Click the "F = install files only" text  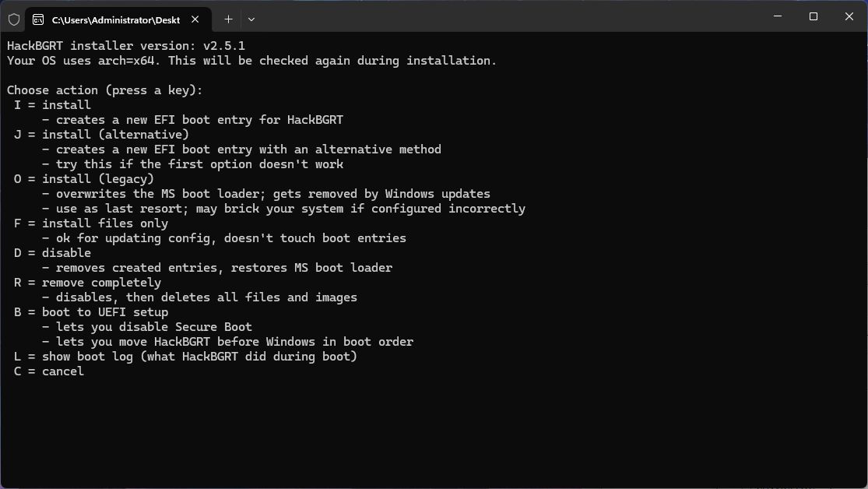pyautogui.click(x=91, y=223)
